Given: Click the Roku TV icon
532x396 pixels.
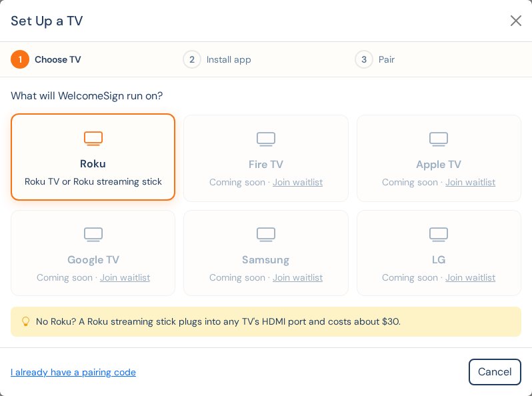Looking at the screenshot, I should tap(93, 139).
